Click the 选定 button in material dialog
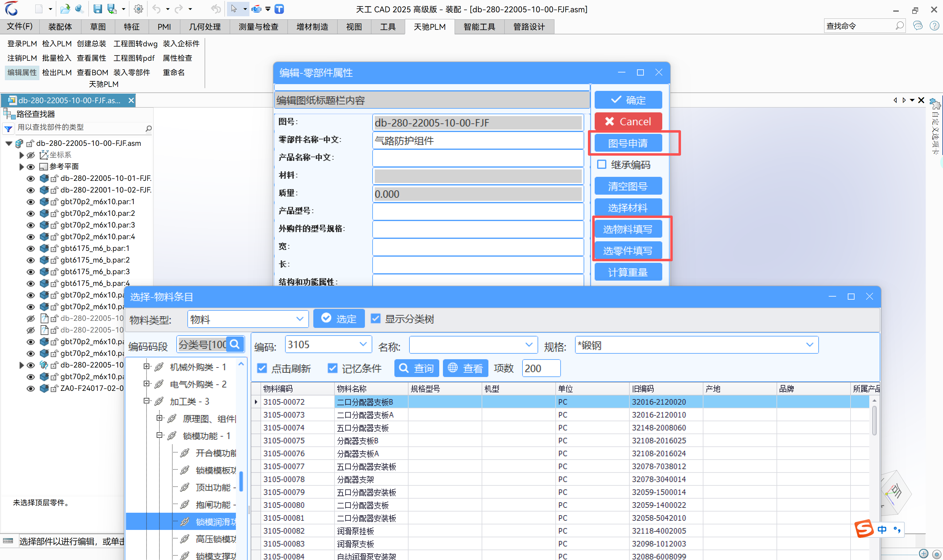Screen dimensions: 943x560 (x=339, y=318)
